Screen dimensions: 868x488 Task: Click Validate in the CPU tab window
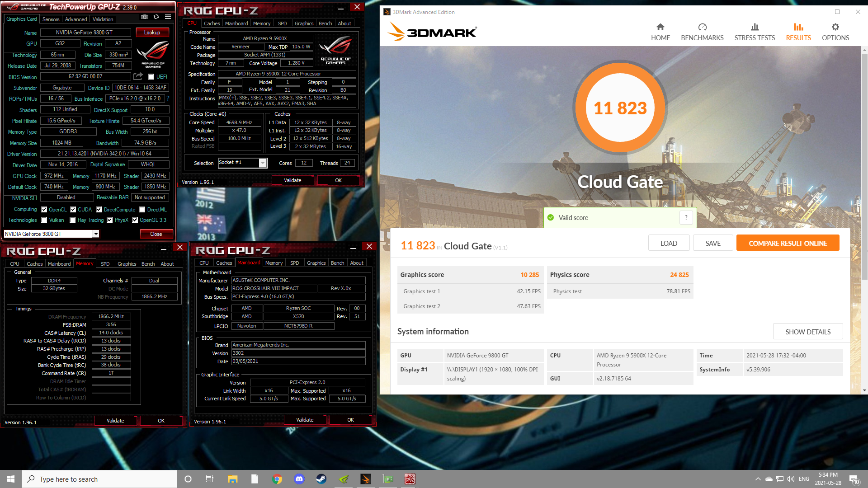pyautogui.click(x=292, y=180)
